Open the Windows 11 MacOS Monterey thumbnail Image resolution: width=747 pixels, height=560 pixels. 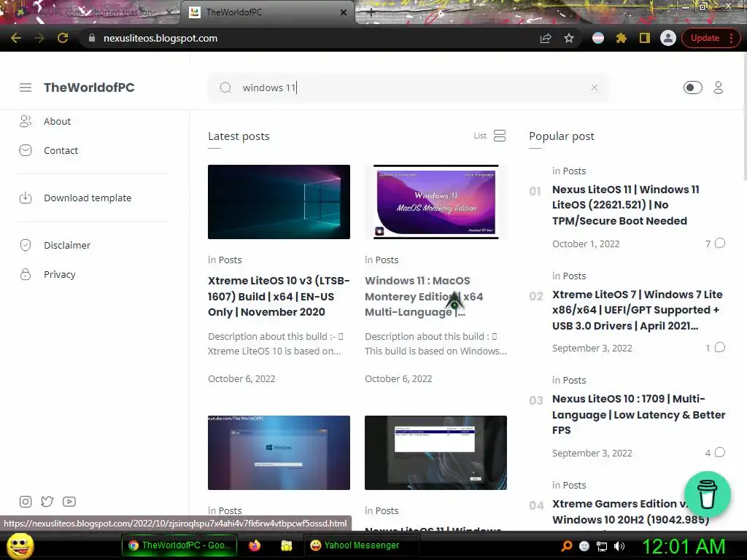436,202
